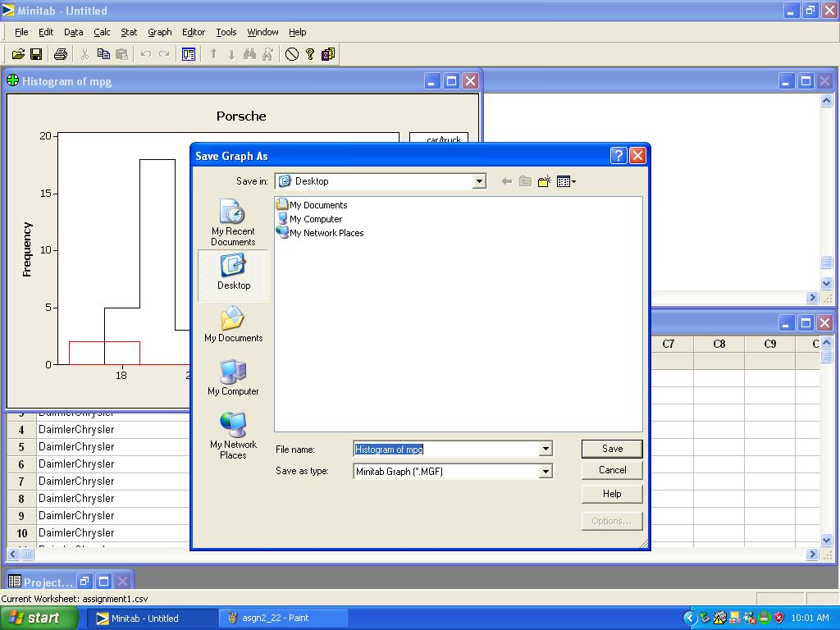Click the Cancel circle-slash toolbar icon
The image size is (840, 630).
coord(292,54)
